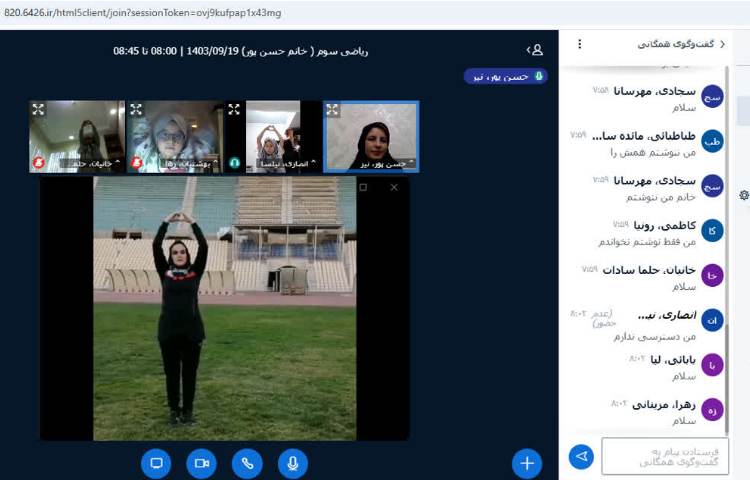The height and width of the screenshot is (480, 750).
Task: Send the chat message with arrow button
Action: pos(581,456)
